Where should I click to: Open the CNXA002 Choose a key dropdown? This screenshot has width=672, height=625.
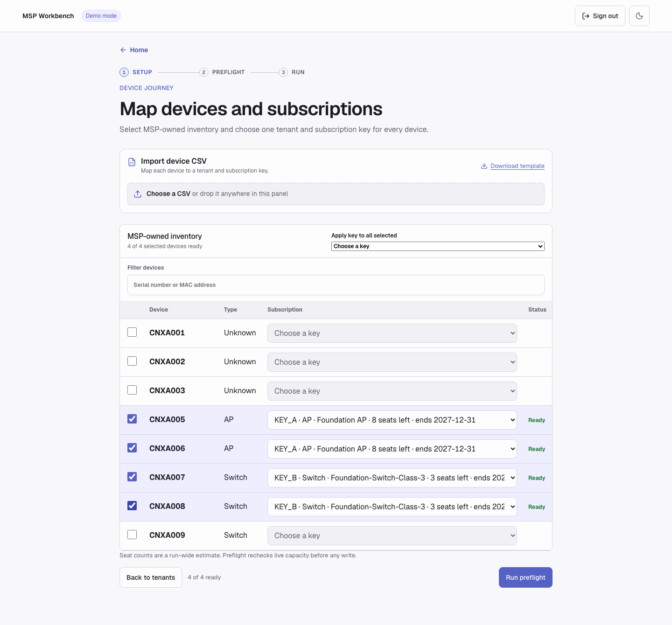point(392,362)
